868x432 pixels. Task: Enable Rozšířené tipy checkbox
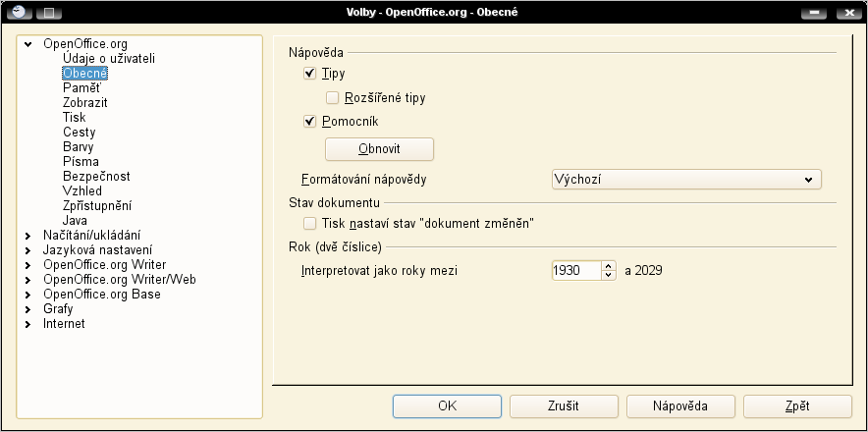[332, 98]
